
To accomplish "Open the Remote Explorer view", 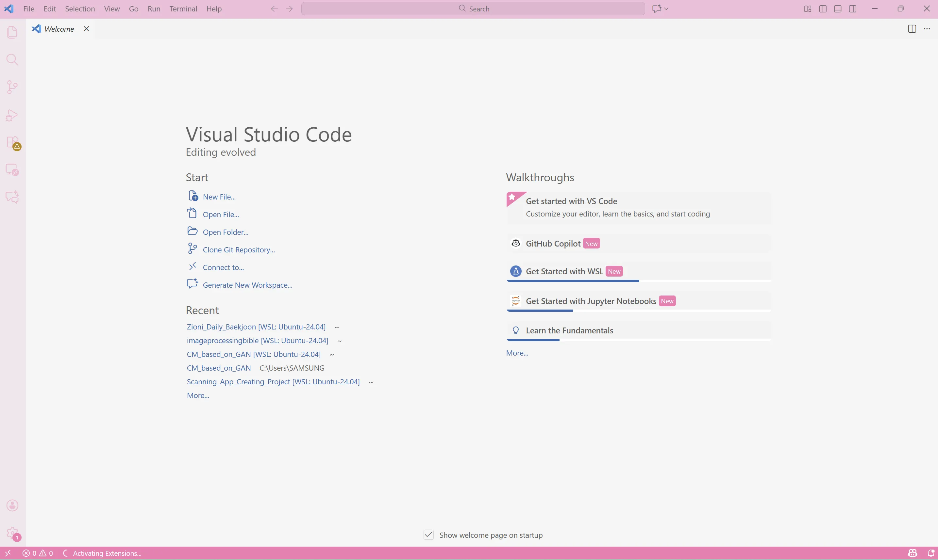I will click(x=12, y=170).
